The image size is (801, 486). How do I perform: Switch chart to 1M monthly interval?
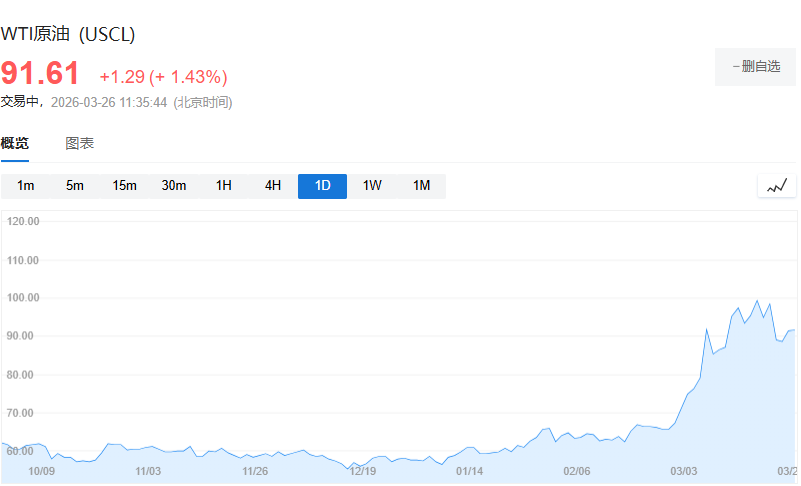[x=421, y=186]
